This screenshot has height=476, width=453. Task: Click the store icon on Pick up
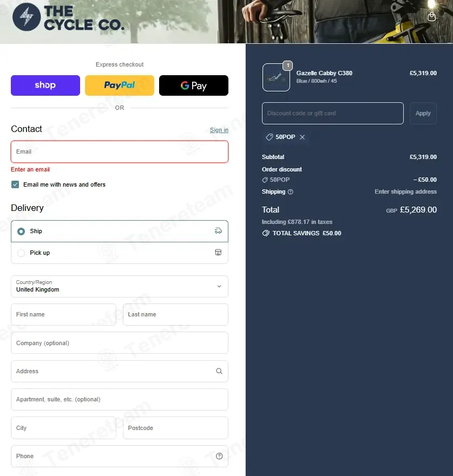[x=218, y=253]
